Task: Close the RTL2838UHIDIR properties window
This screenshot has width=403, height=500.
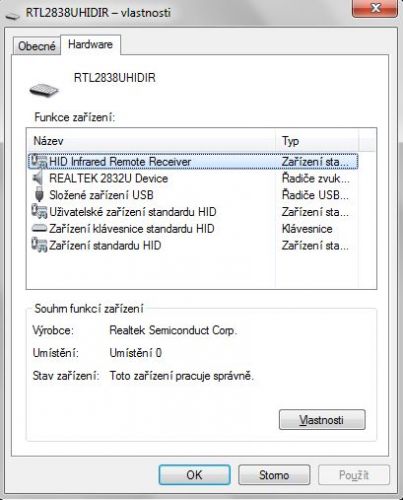Action: point(375,8)
